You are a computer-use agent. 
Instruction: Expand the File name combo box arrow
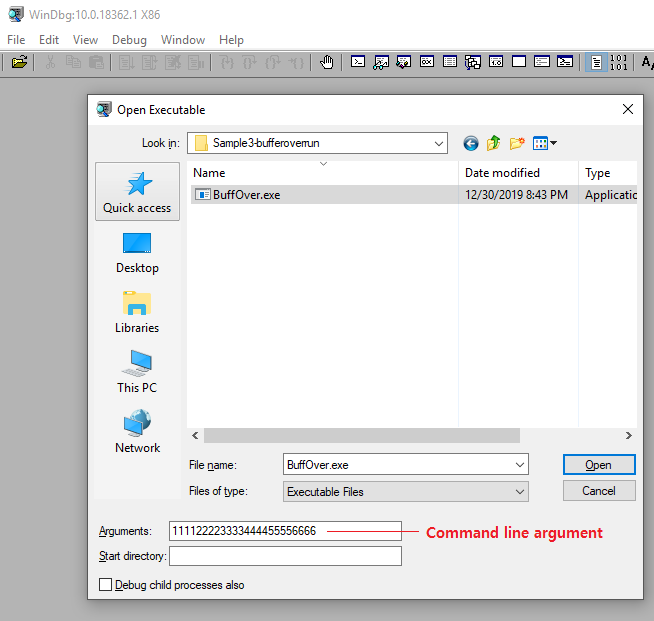(520, 465)
